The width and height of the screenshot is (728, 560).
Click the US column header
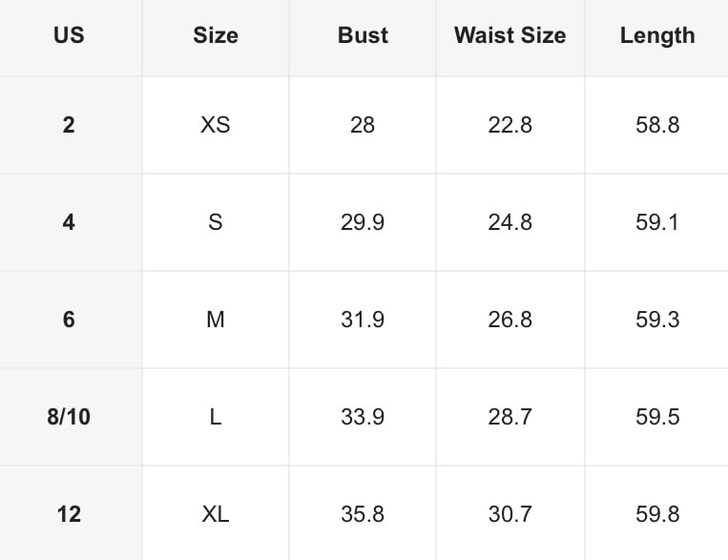(69, 35)
